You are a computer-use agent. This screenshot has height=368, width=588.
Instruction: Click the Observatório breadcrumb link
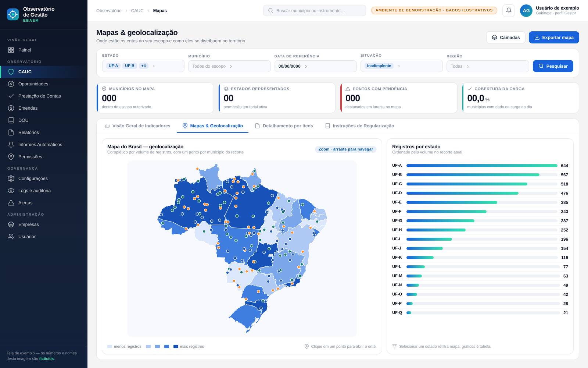(x=109, y=11)
